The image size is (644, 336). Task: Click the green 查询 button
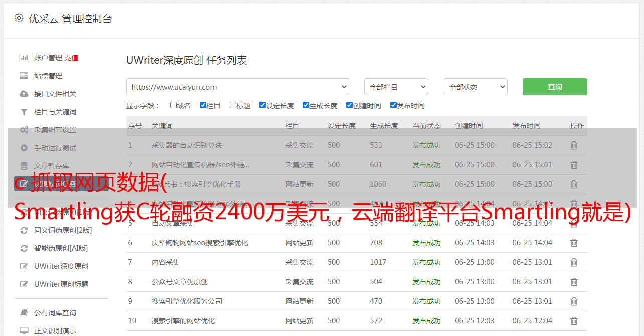tap(554, 87)
